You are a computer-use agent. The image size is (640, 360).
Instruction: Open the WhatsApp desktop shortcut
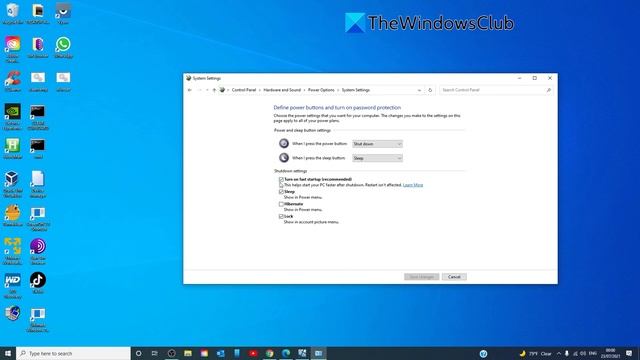(63, 47)
